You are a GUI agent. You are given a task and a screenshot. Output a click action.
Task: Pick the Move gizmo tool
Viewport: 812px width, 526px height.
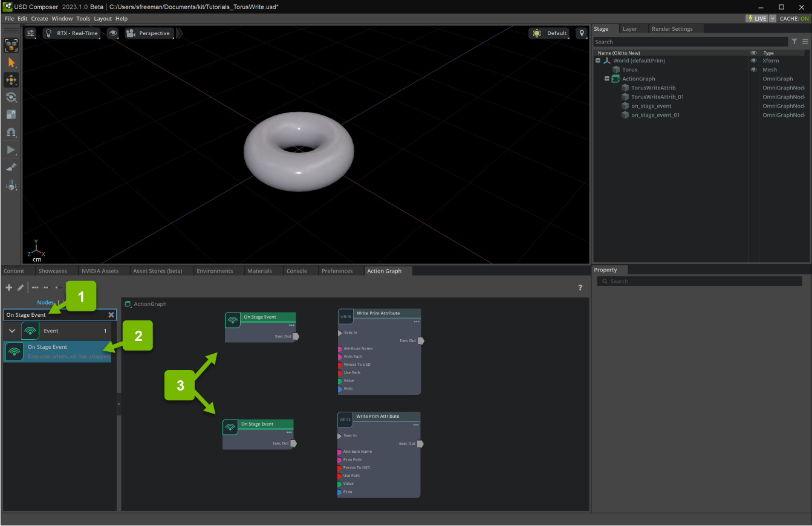point(11,80)
